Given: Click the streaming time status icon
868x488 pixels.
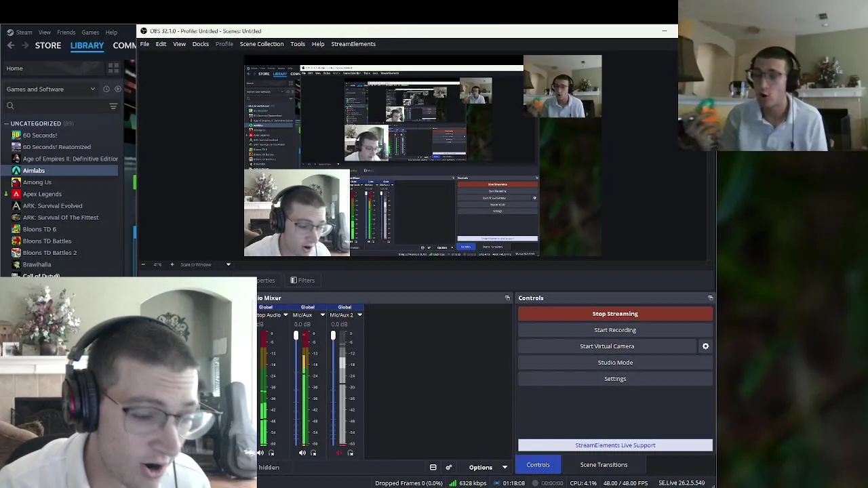Looking at the screenshot, I should [497, 483].
